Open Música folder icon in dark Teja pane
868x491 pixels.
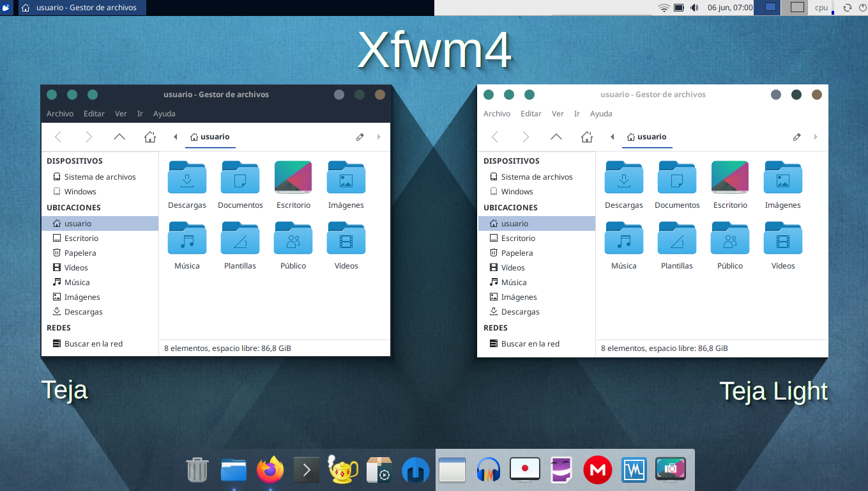tap(187, 238)
